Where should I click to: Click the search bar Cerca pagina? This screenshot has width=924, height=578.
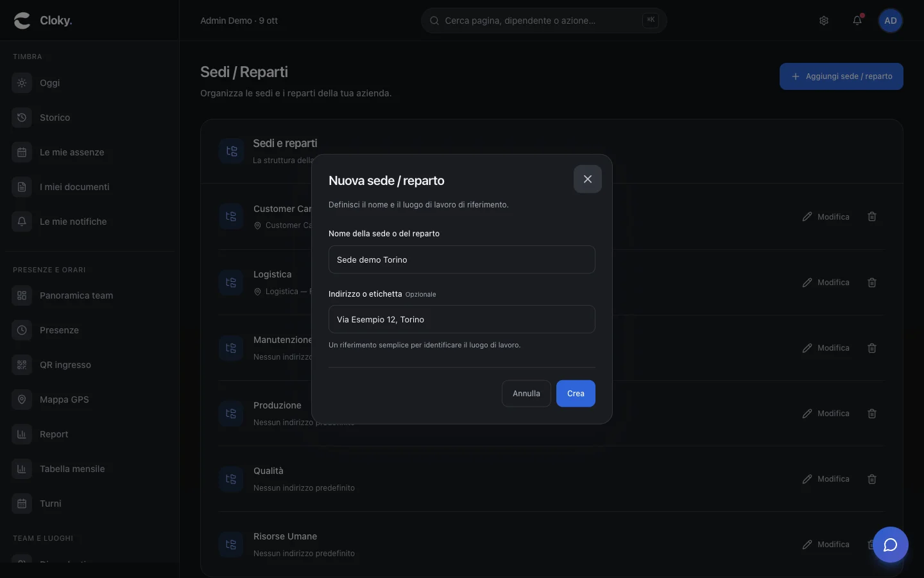(544, 21)
